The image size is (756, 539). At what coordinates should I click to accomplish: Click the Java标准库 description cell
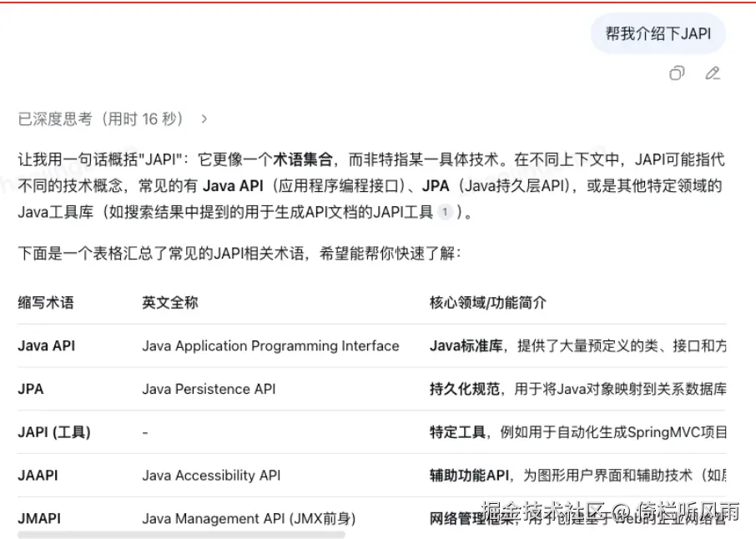coord(578,345)
